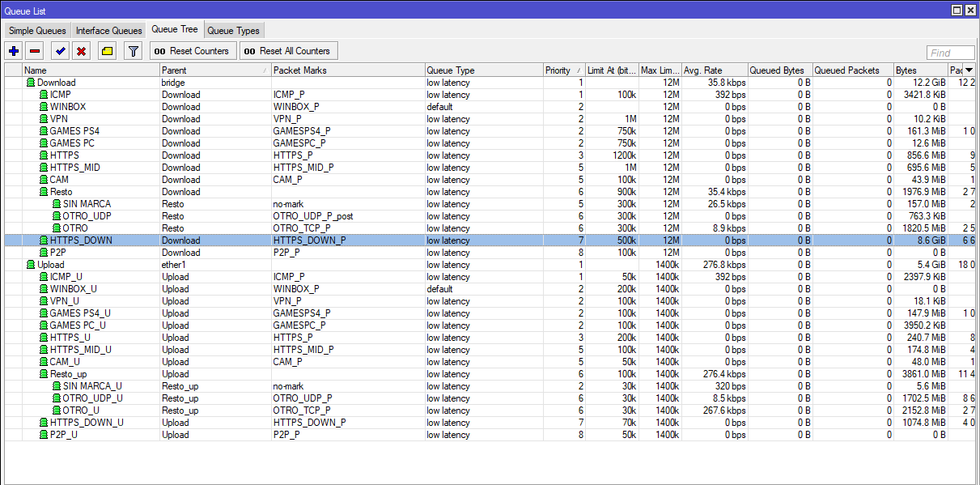The height and width of the screenshot is (485, 980).
Task: Open the Queue Types tab
Action: 234,31
